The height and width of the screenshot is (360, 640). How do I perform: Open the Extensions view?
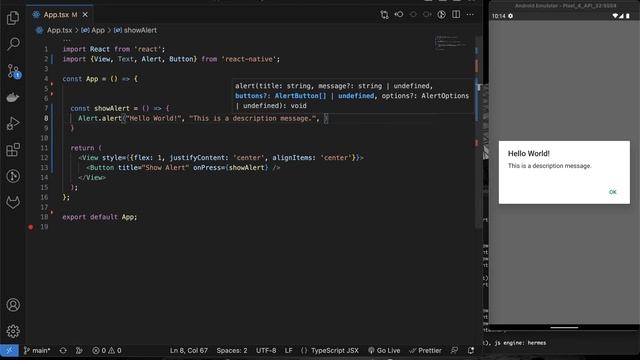point(13,150)
